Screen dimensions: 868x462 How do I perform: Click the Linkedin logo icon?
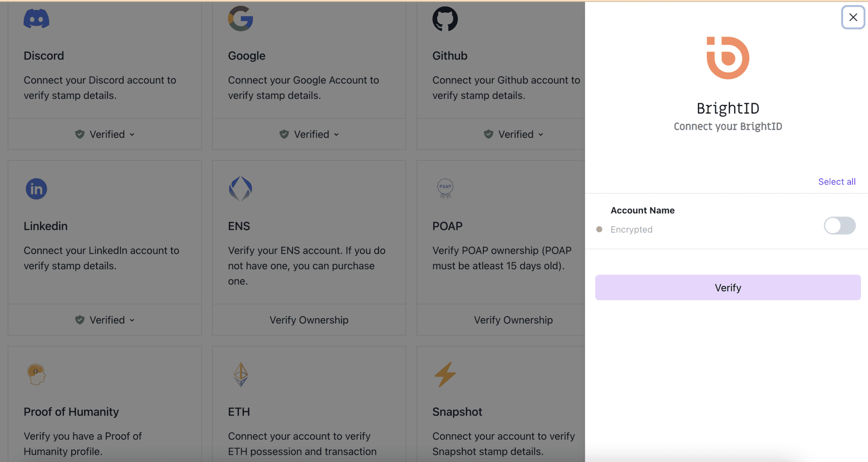tap(36, 189)
